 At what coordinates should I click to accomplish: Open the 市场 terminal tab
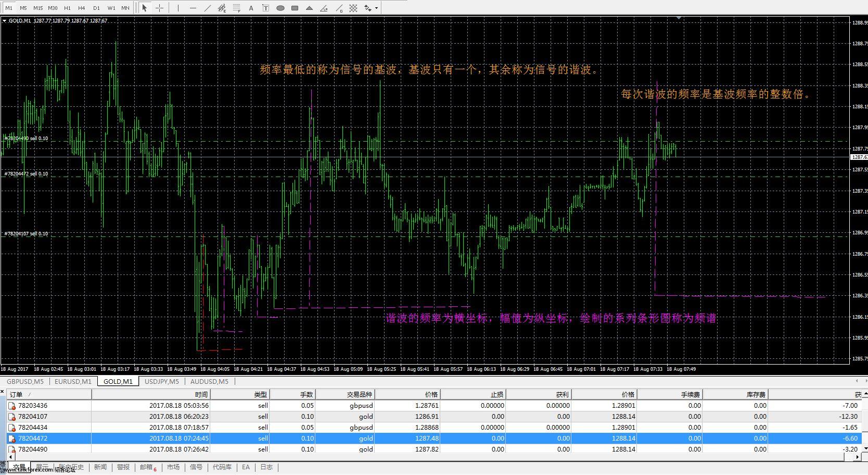pyautogui.click(x=173, y=467)
